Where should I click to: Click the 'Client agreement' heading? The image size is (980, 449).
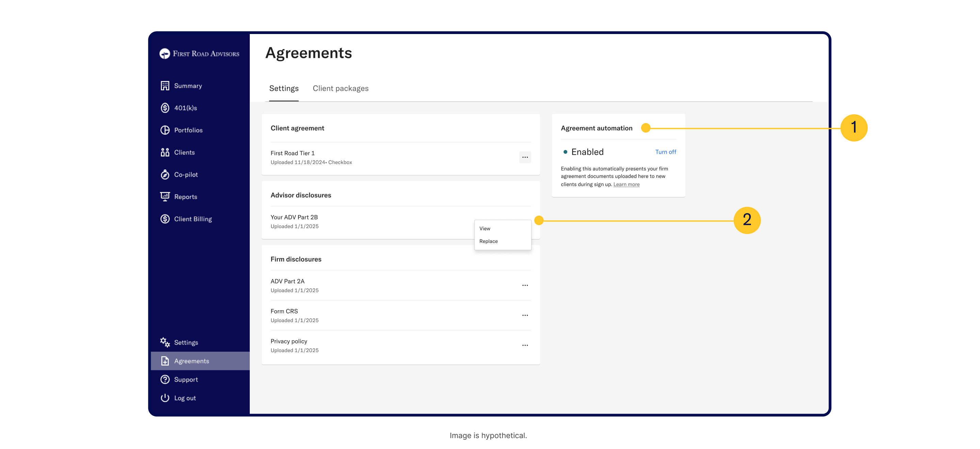click(x=297, y=128)
